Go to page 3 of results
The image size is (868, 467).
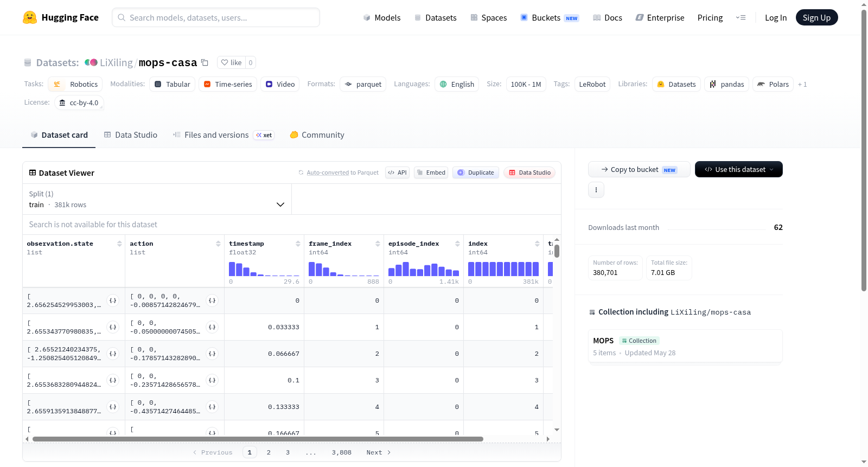(x=288, y=452)
